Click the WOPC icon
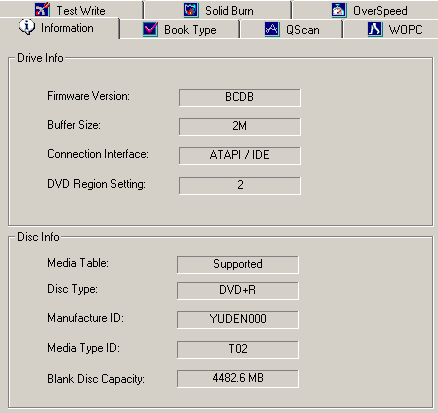The image size is (438, 413). coord(375,29)
